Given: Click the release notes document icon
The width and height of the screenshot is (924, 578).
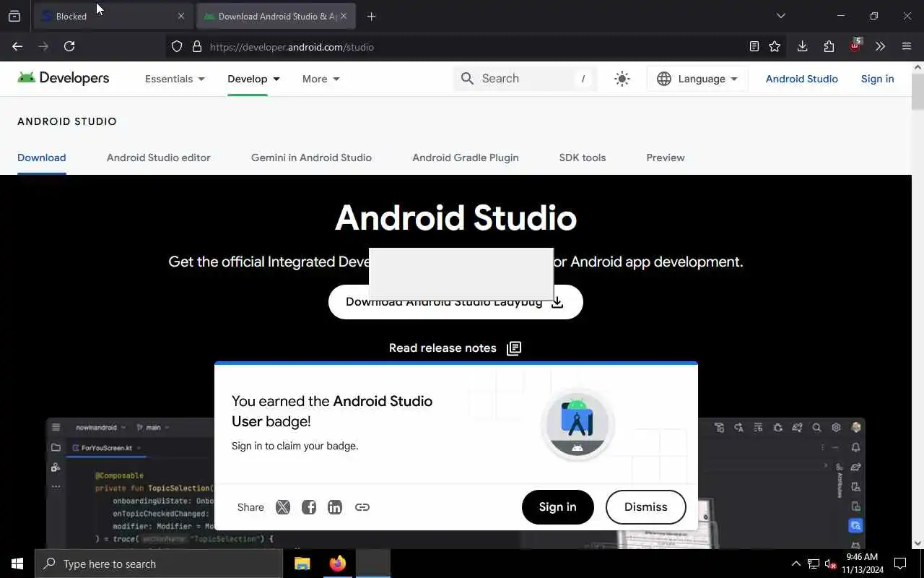Looking at the screenshot, I should tap(514, 348).
